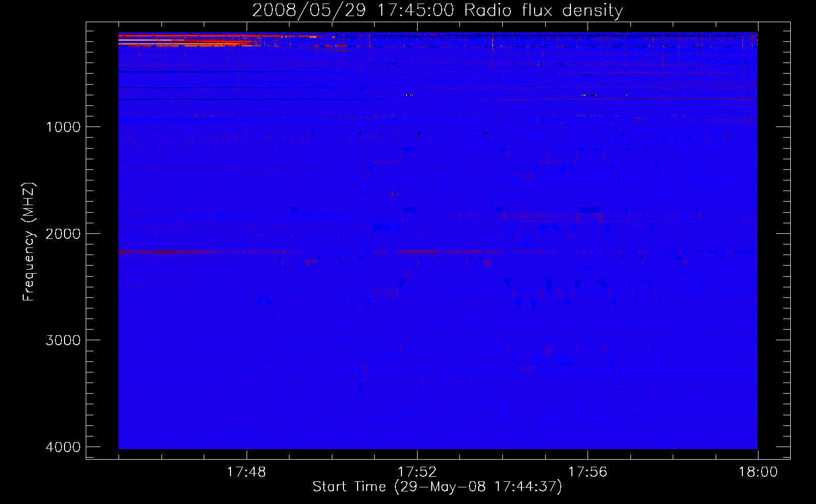Click the "17:48" time tick label
This screenshot has width=816, height=504.
pos(246,472)
